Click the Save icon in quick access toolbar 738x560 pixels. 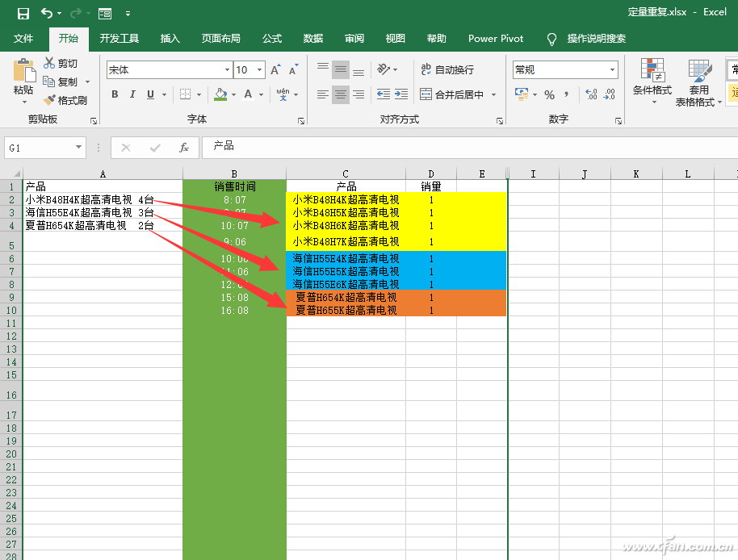pos(23,13)
